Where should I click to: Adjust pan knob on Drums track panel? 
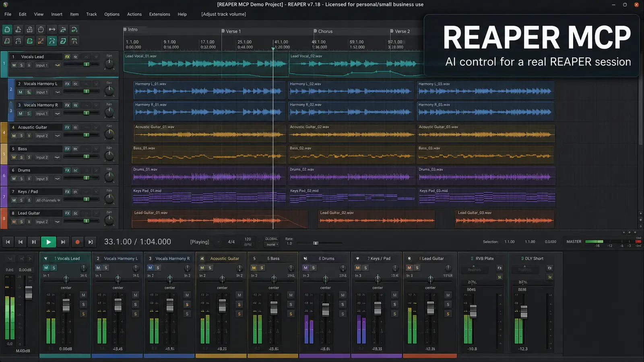click(x=109, y=177)
